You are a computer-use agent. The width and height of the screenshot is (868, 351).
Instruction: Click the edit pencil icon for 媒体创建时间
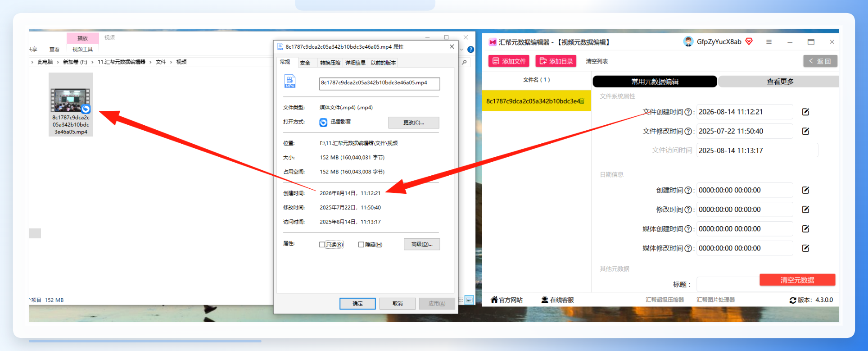[806, 229]
